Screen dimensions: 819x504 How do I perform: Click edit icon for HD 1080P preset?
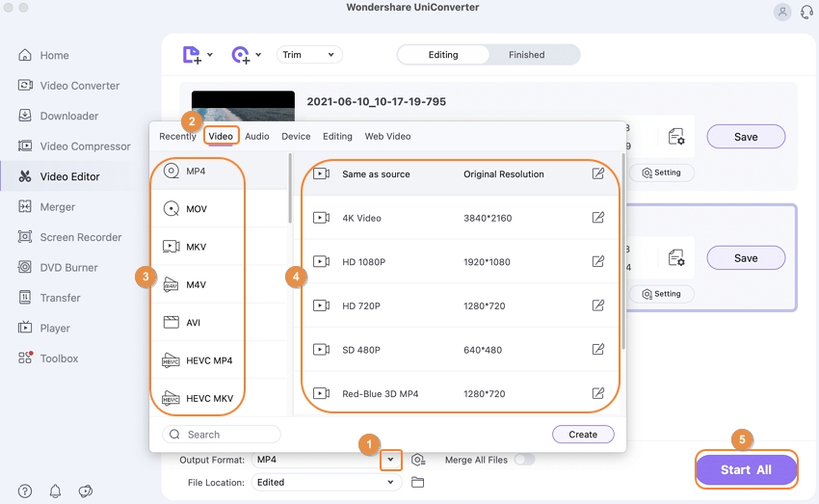click(x=598, y=262)
